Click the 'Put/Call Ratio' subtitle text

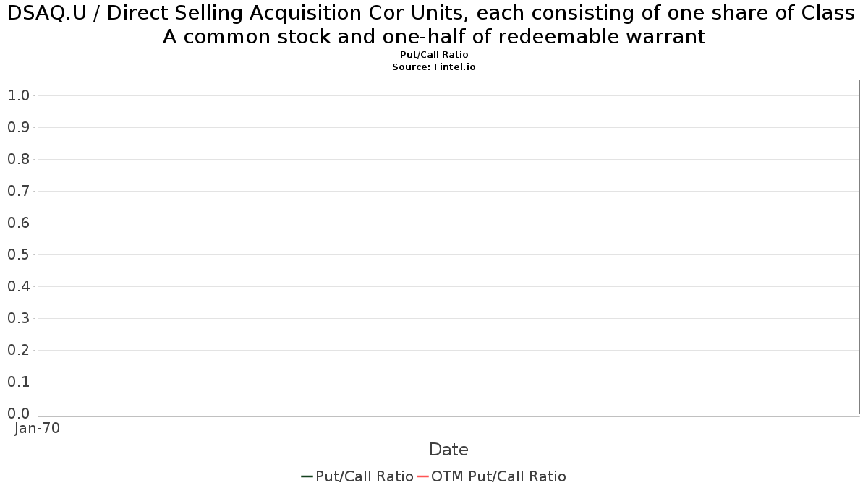click(434, 55)
